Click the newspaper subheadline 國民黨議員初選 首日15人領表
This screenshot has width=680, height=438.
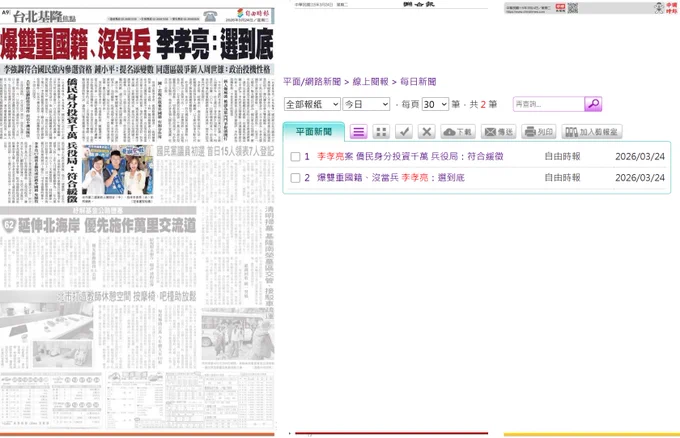215,151
